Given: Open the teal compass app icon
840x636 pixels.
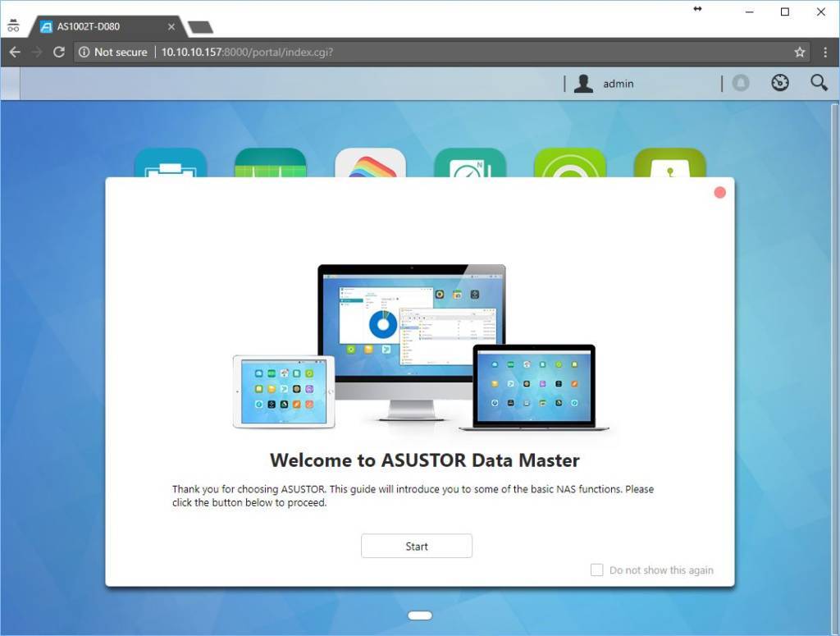Looking at the screenshot, I should [470, 162].
